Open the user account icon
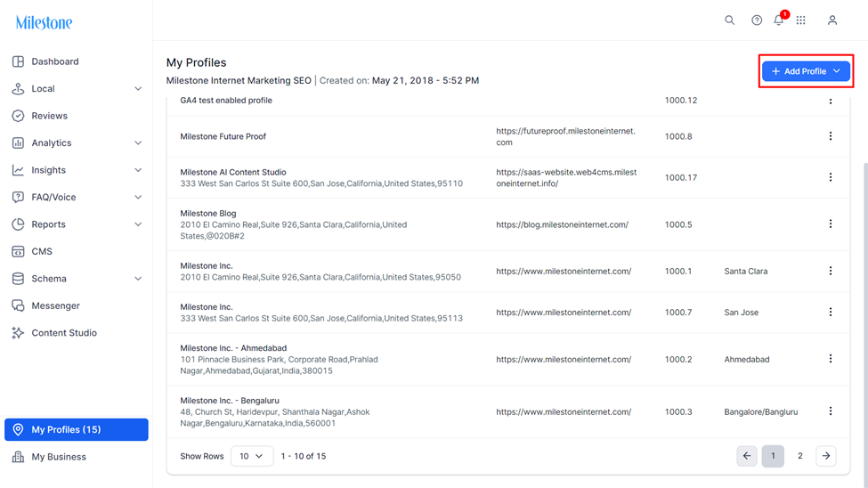This screenshot has width=868, height=488. tap(832, 20)
